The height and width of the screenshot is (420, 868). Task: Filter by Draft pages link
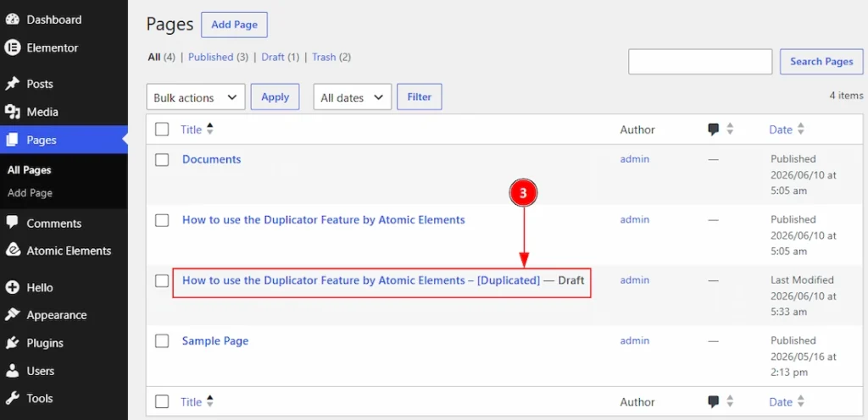point(273,57)
